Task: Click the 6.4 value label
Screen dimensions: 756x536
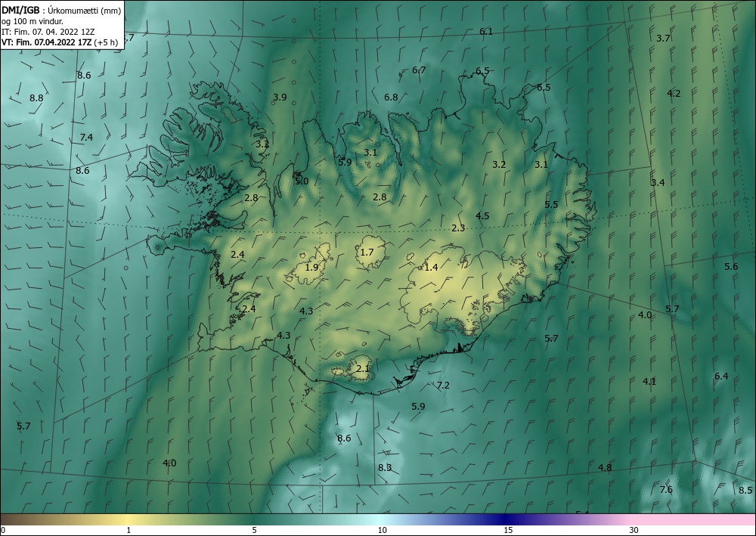Action: pyautogui.click(x=721, y=376)
